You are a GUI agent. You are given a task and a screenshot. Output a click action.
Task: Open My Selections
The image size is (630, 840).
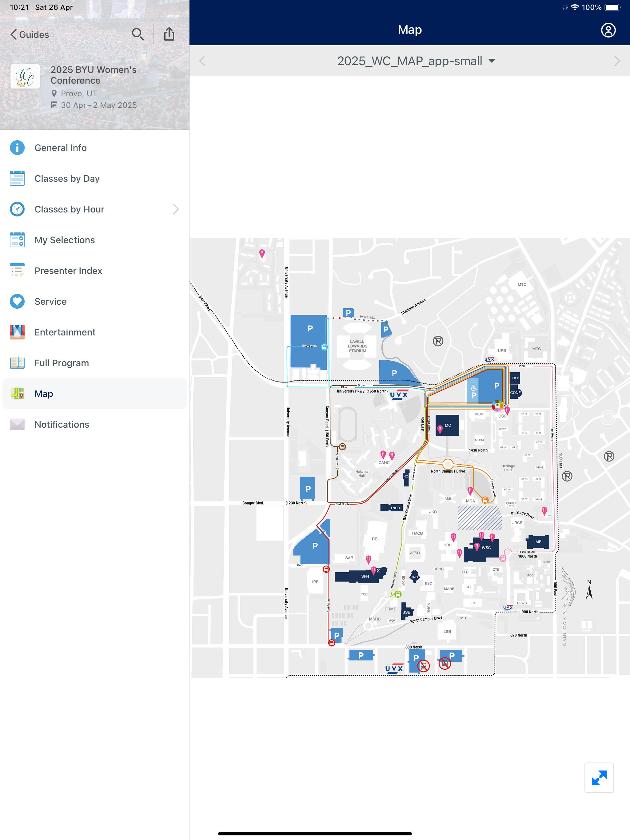pyautogui.click(x=65, y=240)
